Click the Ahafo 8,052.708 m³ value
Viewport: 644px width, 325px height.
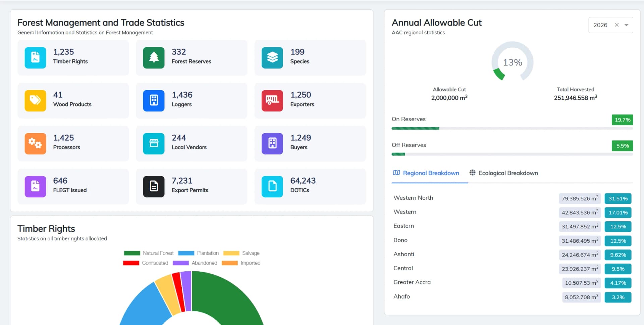[582, 297]
